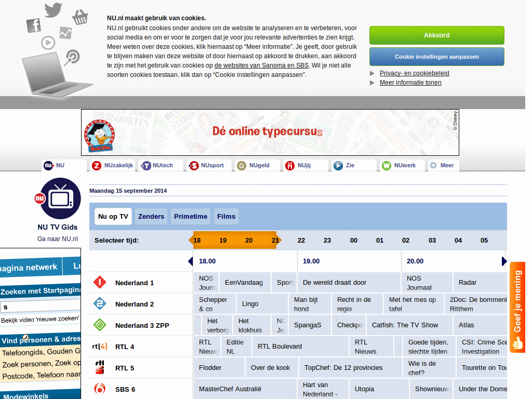Click the shopping basket icon
Screen dimensions: 532x399
(80, 17)
